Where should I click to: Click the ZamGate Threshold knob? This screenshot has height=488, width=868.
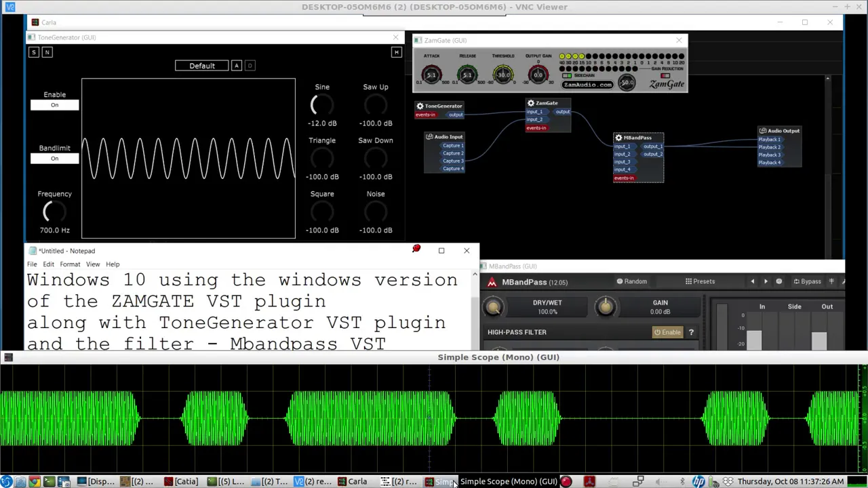[x=502, y=75]
